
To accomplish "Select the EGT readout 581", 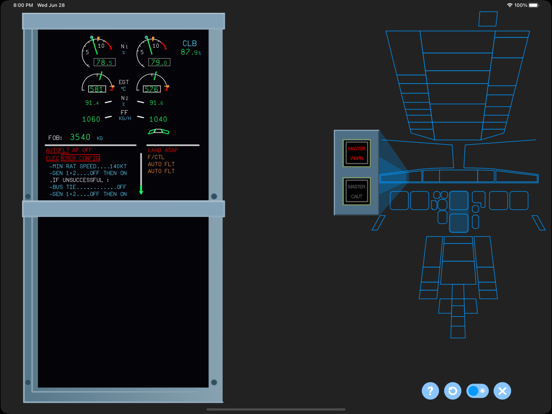I will (97, 89).
